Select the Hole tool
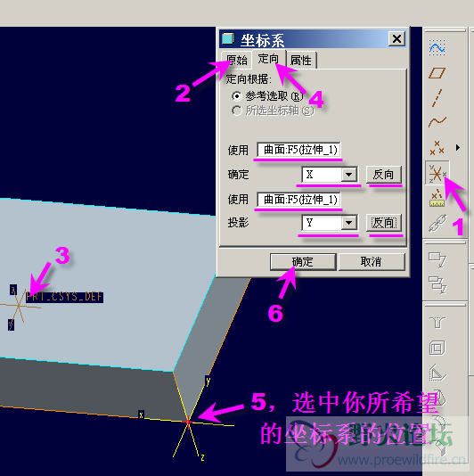The height and width of the screenshot is (476, 474). tap(437, 322)
